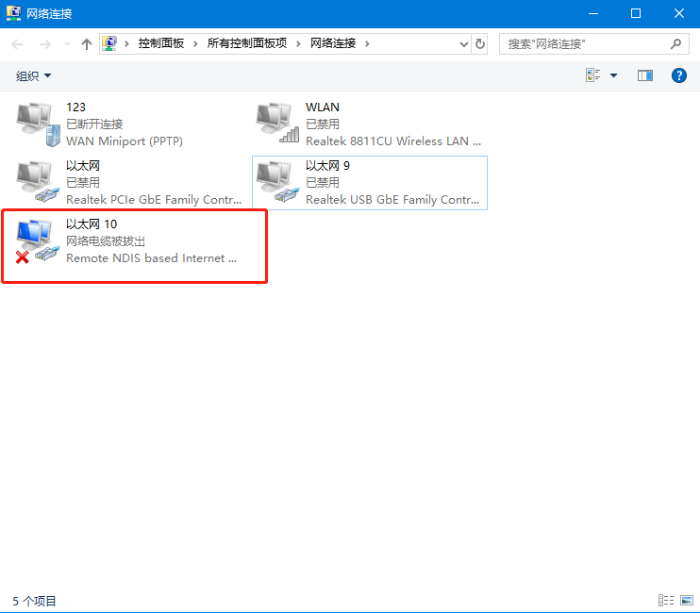The height and width of the screenshot is (613, 700).
Task: Switch to large icons view in status bar
Action: click(x=686, y=600)
